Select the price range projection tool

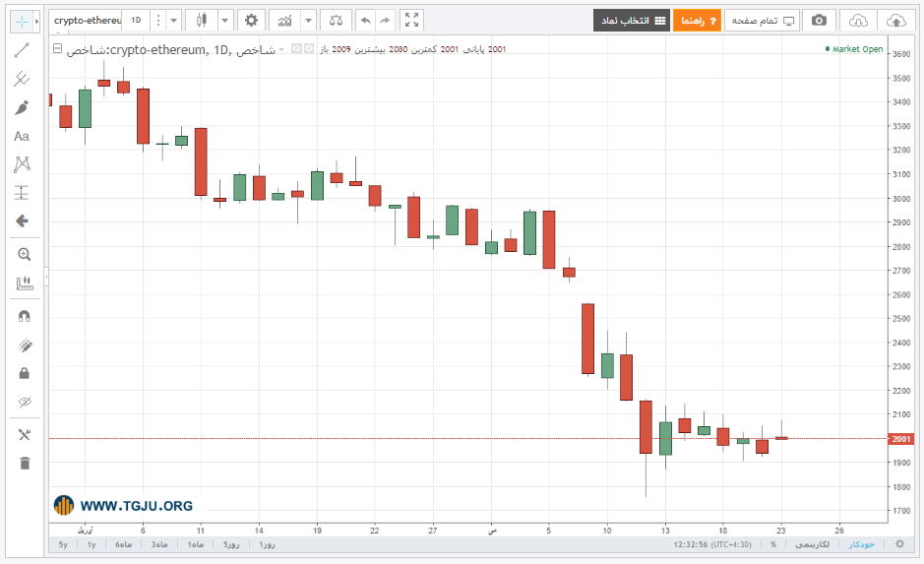(x=22, y=193)
